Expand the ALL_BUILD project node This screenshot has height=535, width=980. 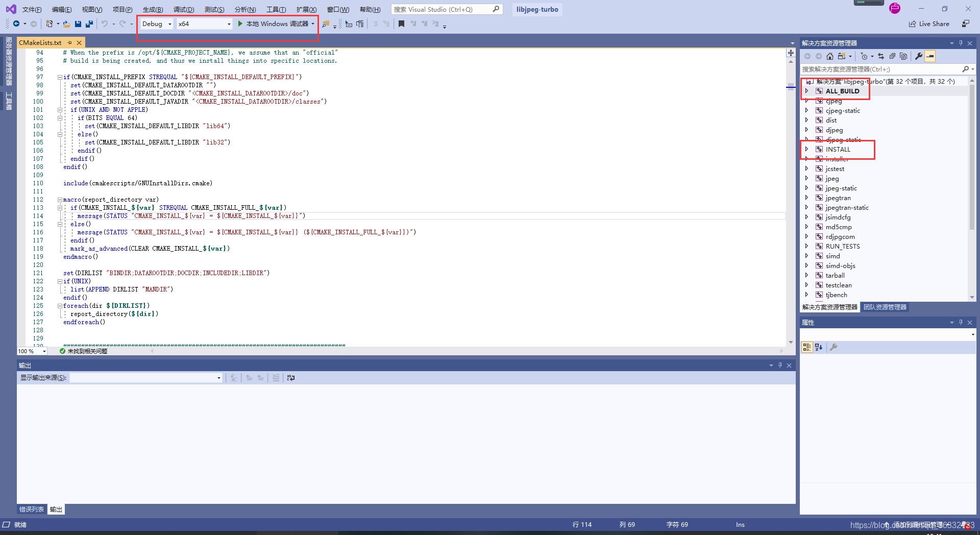(806, 91)
